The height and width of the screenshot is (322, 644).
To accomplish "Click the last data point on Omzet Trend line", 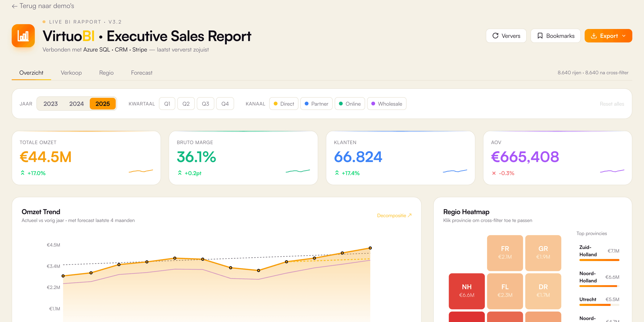I will point(370,248).
